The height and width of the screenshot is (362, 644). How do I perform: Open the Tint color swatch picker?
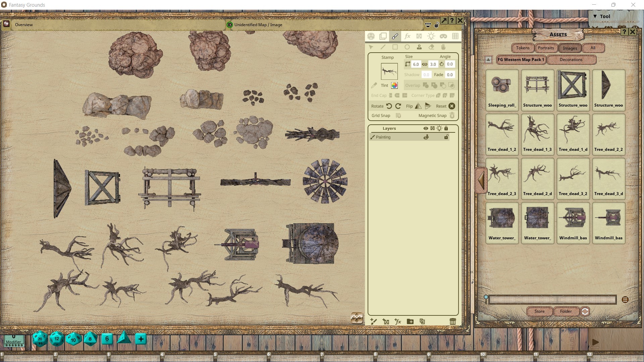tap(394, 85)
